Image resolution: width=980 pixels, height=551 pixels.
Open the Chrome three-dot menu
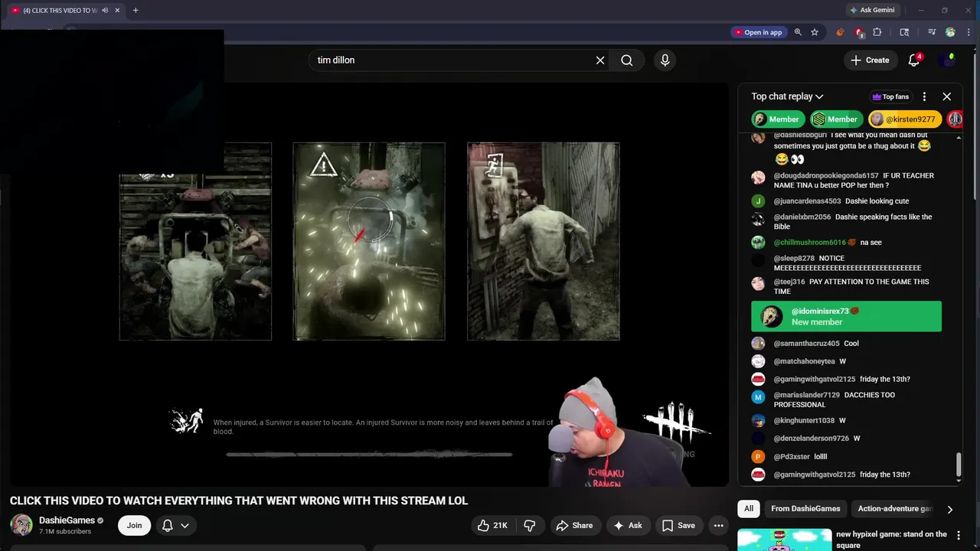968,32
